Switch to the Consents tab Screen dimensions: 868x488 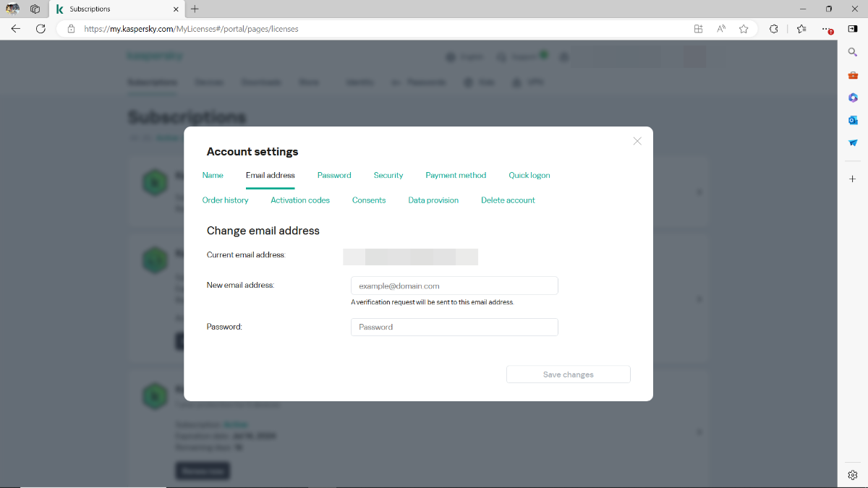[x=369, y=200]
